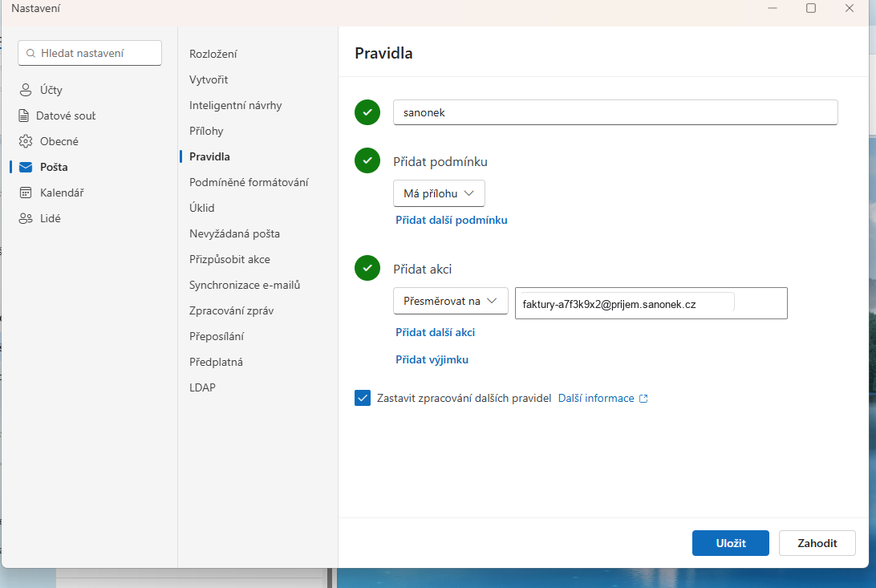
Task: Go to the Přeposílání settings page
Action: (217, 336)
